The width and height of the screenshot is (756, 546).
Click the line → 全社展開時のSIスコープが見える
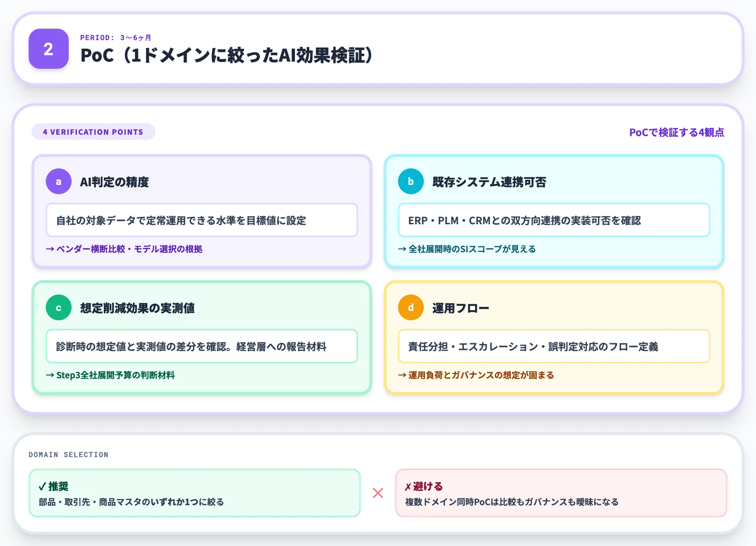(467, 249)
